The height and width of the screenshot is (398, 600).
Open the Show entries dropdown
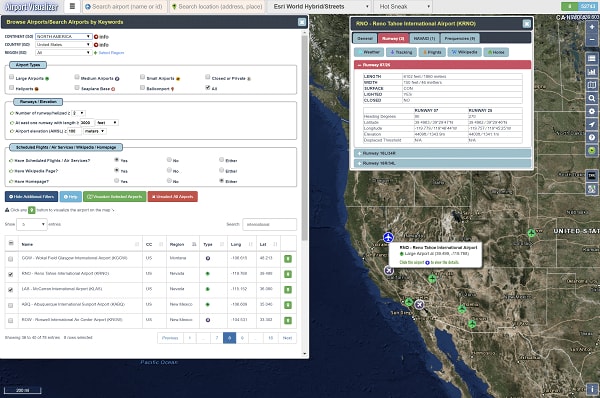click(31, 224)
